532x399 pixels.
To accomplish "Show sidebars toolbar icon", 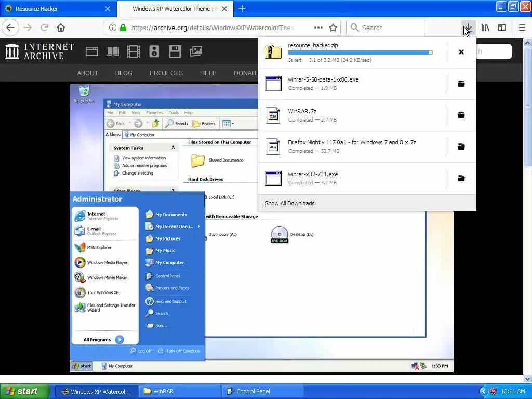I will [x=502, y=28].
